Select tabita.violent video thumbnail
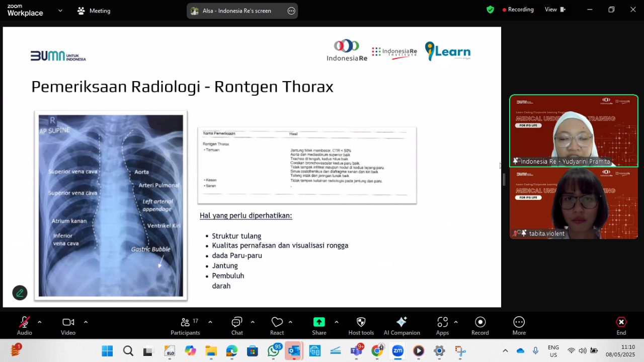644x362 pixels. click(574, 203)
